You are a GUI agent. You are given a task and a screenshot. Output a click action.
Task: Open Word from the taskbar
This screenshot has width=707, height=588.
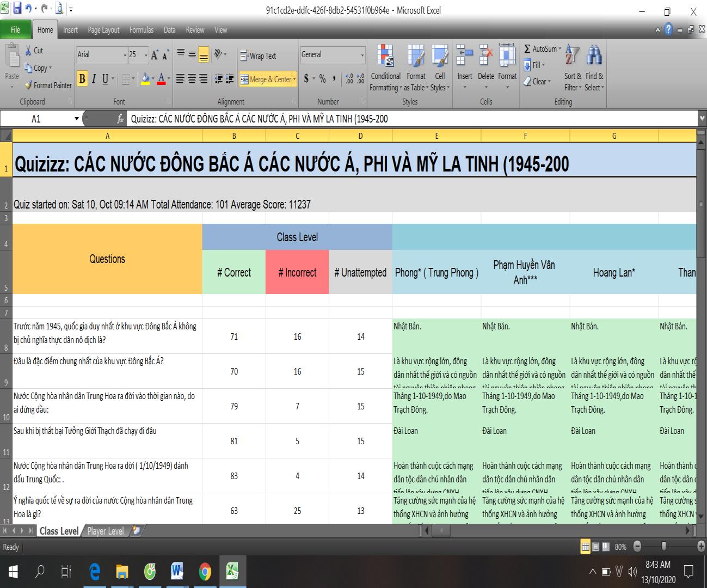click(177, 572)
